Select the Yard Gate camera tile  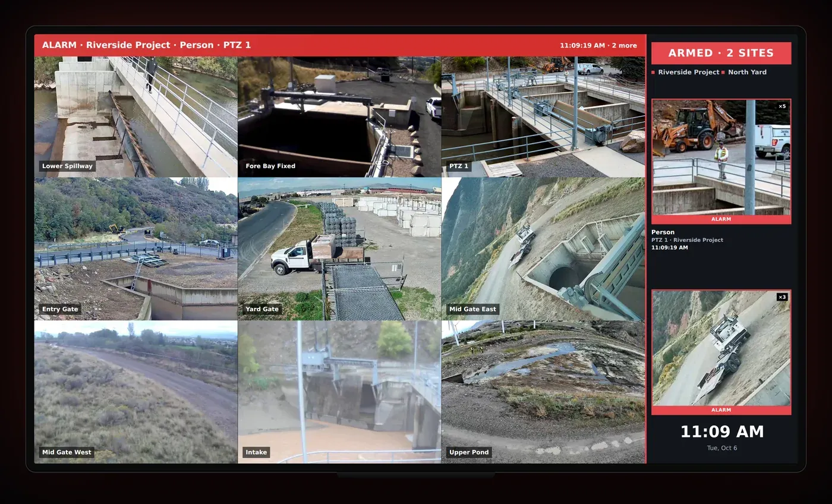click(339, 249)
